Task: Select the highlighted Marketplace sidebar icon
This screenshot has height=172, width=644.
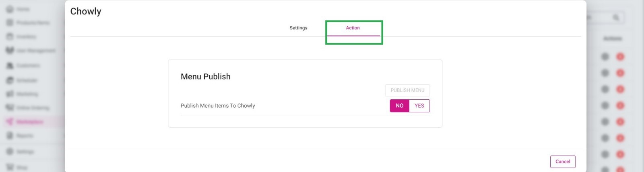Action: coord(10,121)
